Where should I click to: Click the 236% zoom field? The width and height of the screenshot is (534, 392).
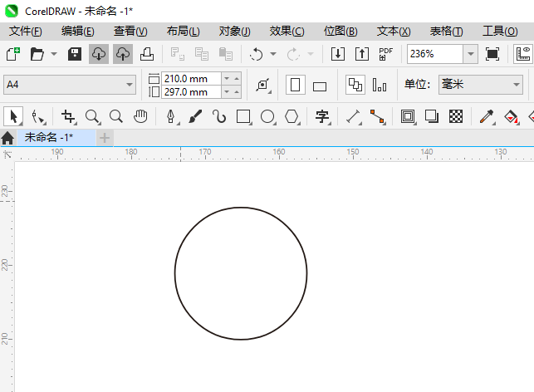click(x=435, y=54)
